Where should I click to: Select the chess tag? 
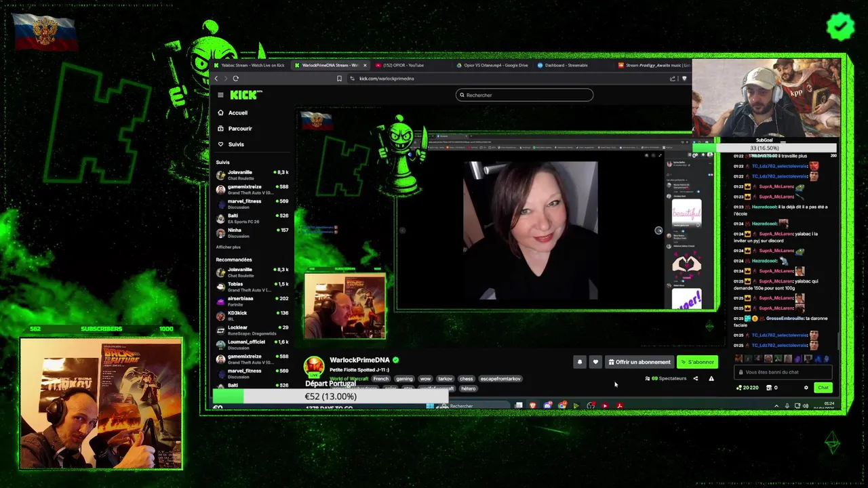coord(467,379)
